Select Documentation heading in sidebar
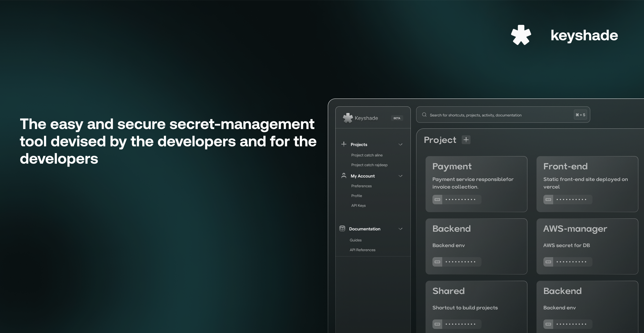Image resolution: width=644 pixels, height=333 pixels. click(365, 229)
